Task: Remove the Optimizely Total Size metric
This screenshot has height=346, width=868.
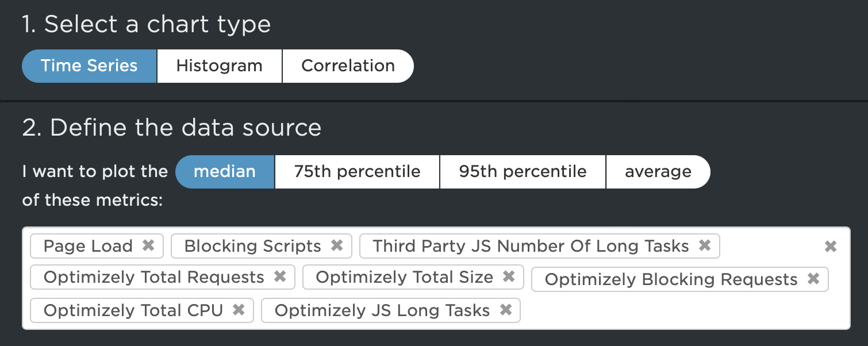Action: [508, 277]
